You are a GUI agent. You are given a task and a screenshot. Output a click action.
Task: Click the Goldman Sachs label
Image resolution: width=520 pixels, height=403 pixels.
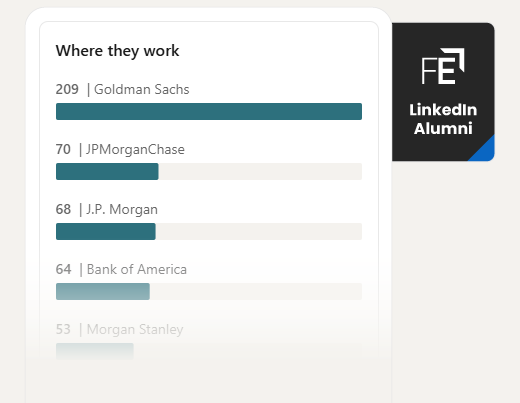tap(142, 89)
